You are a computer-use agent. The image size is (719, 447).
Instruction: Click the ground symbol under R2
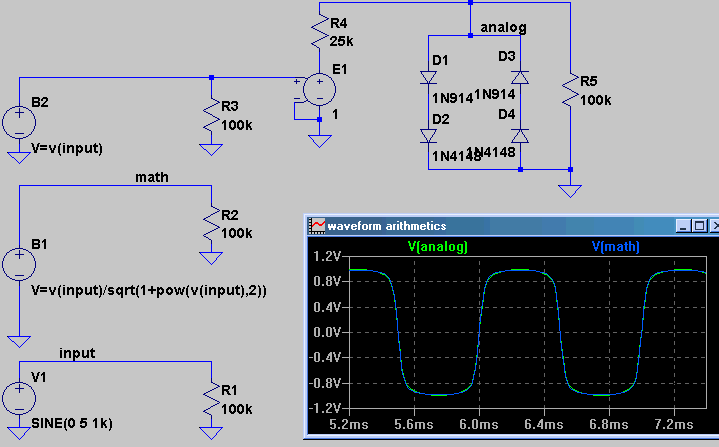pyautogui.click(x=211, y=258)
